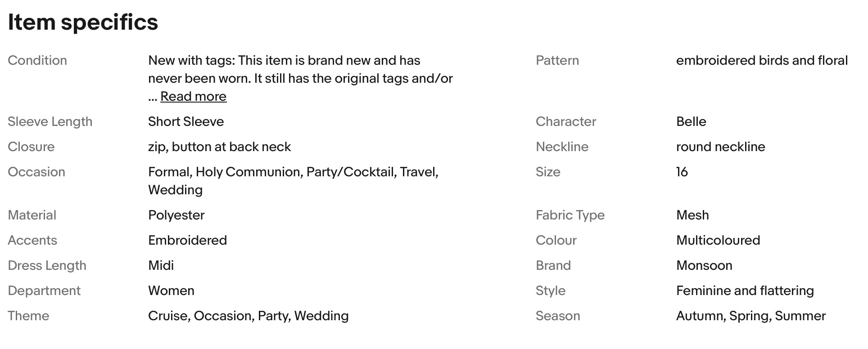
Task: Click the round neckline value
Action: tap(720, 147)
